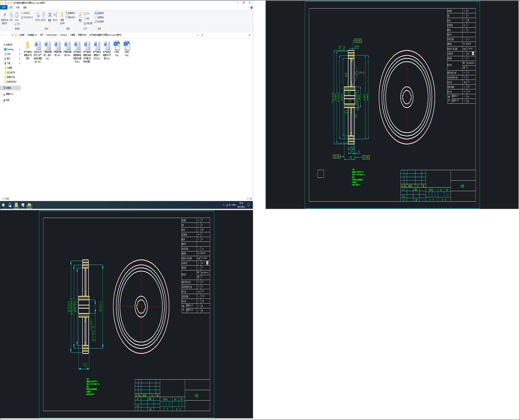Click the Paste icon in the ribbon

tap(16, 15)
